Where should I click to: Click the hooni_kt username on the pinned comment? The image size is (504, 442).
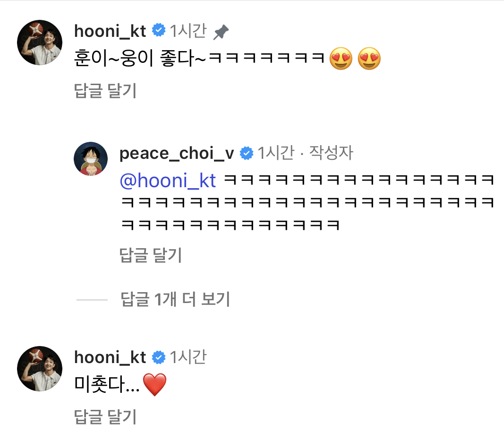(x=110, y=31)
